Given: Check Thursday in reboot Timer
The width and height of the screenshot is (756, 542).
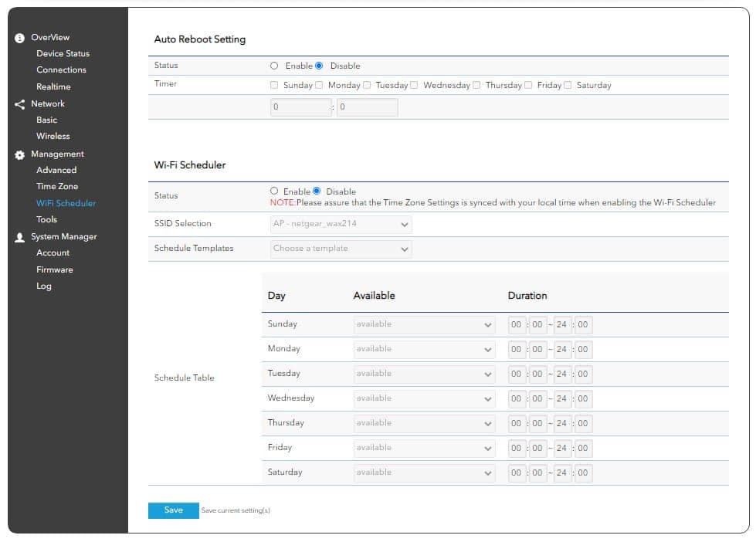Looking at the screenshot, I should pyautogui.click(x=476, y=85).
